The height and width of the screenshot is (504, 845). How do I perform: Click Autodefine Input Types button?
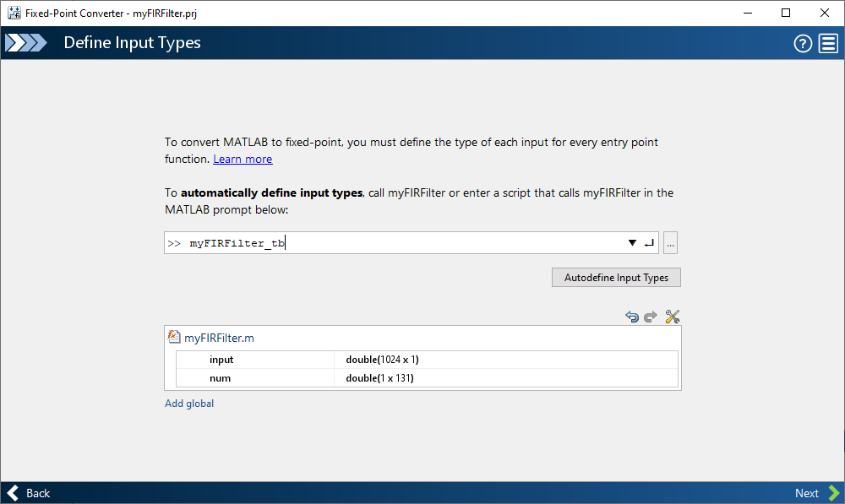(x=616, y=278)
